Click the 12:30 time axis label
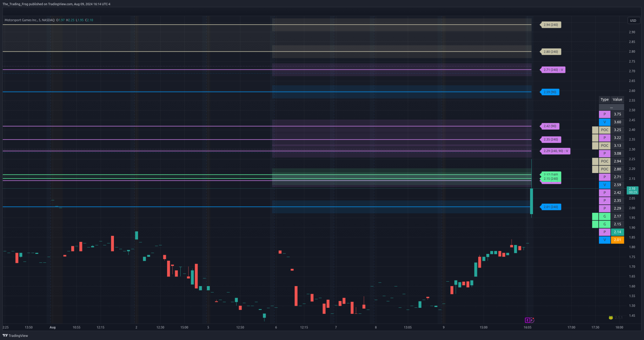 tap(160, 328)
